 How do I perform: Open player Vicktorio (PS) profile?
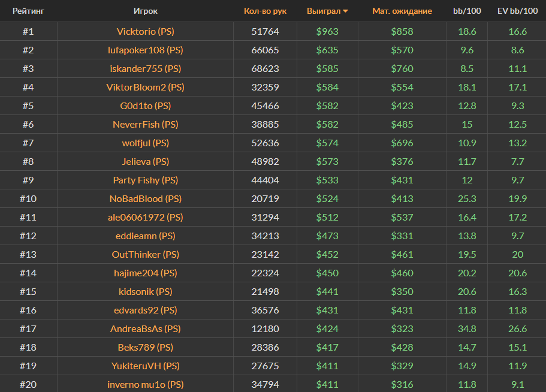tap(146, 31)
